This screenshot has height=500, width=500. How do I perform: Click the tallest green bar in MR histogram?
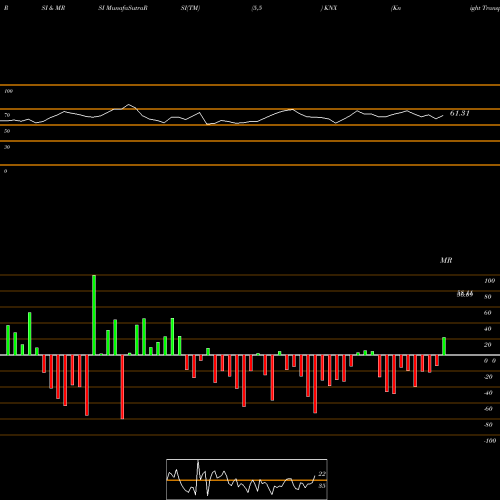94,315
